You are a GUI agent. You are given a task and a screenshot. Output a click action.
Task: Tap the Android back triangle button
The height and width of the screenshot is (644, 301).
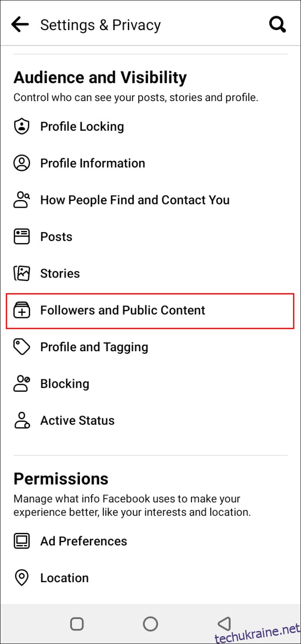tap(224, 624)
